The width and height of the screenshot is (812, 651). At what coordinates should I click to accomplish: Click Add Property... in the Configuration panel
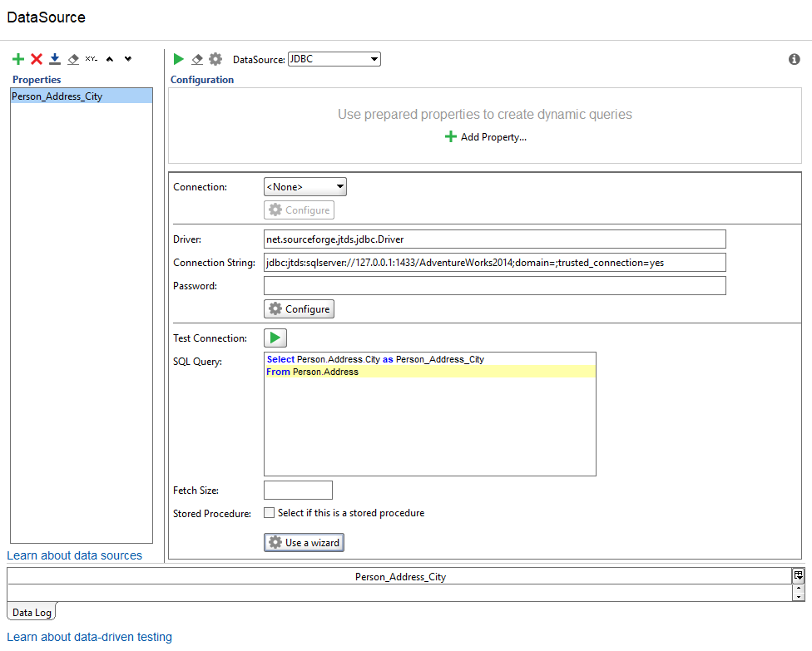click(x=486, y=137)
